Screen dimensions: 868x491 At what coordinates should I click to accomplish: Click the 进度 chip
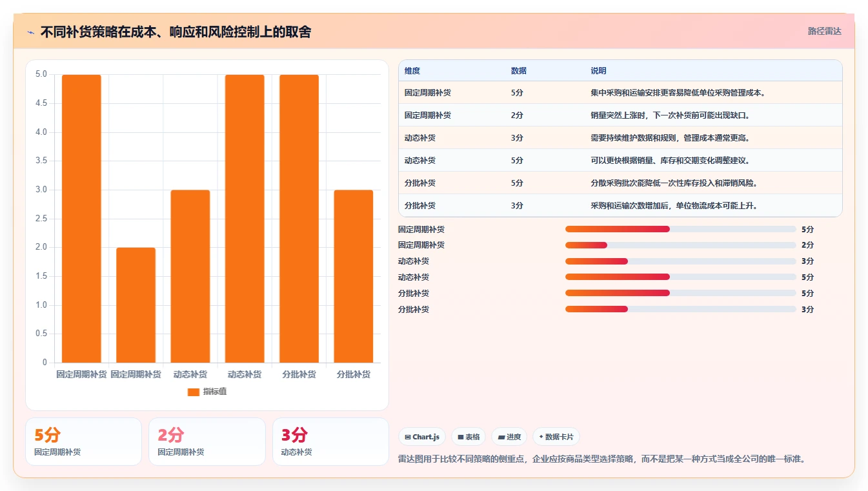click(x=509, y=437)
